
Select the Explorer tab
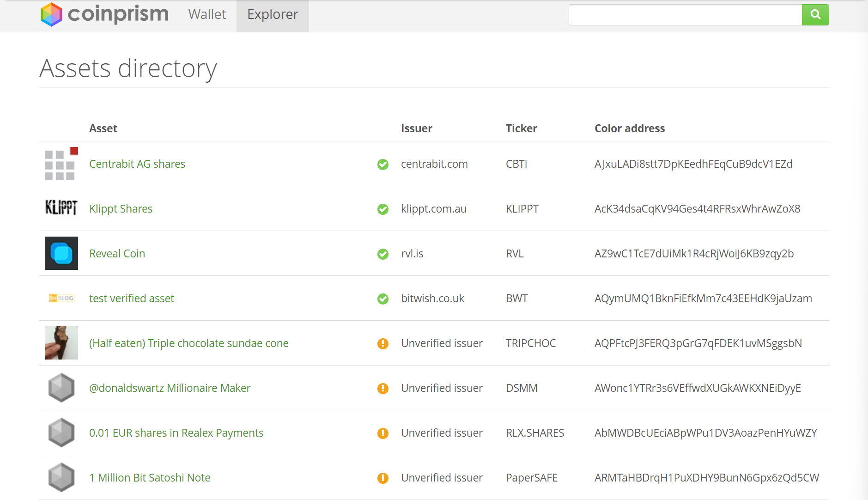pos(273,15)
